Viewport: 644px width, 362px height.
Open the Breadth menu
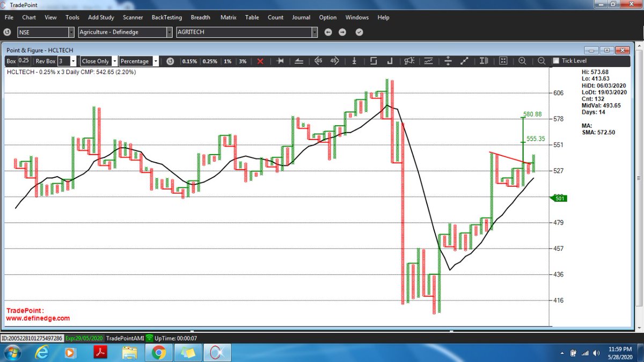201,17
